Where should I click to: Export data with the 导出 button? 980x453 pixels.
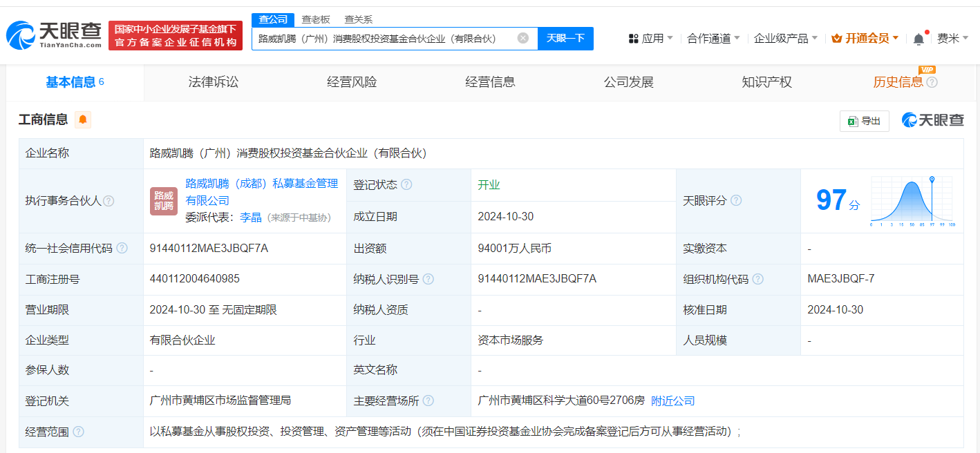click(x=864, y=121)
